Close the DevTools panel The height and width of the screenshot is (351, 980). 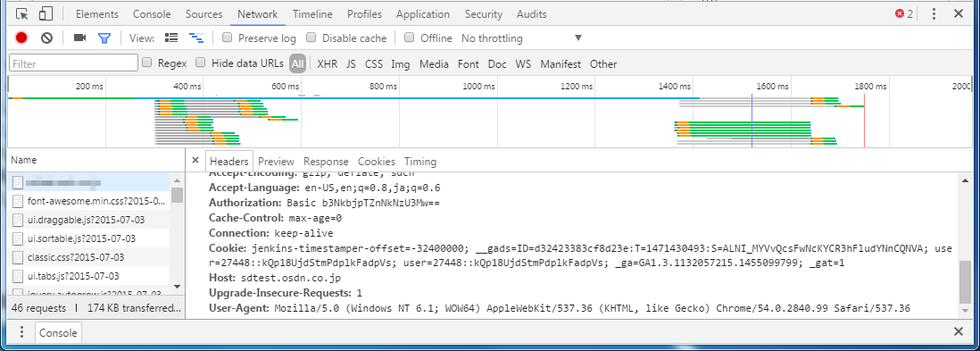[958, 13]
